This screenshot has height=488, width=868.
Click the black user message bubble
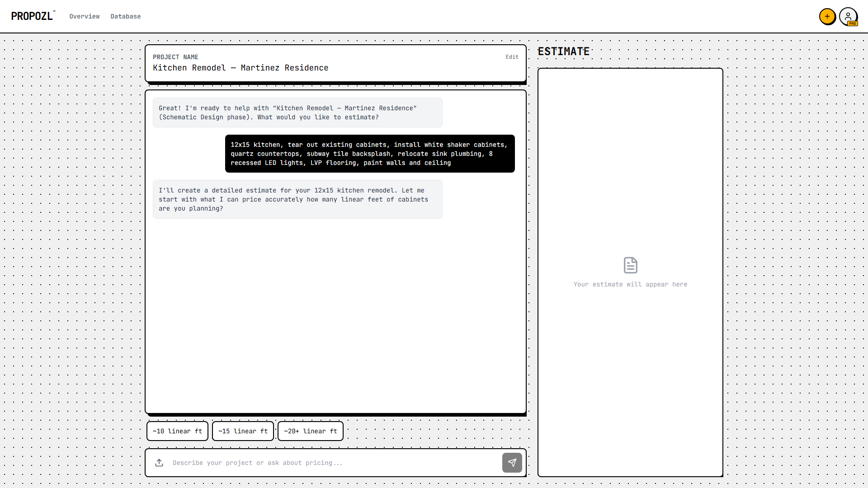[x=369, y=154]
